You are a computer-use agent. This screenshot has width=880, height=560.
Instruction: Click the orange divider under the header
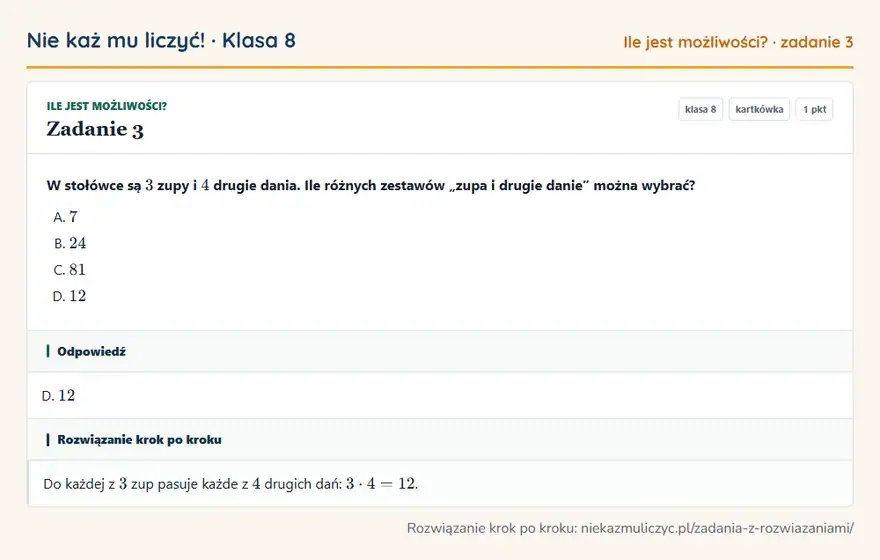point(440,67)
